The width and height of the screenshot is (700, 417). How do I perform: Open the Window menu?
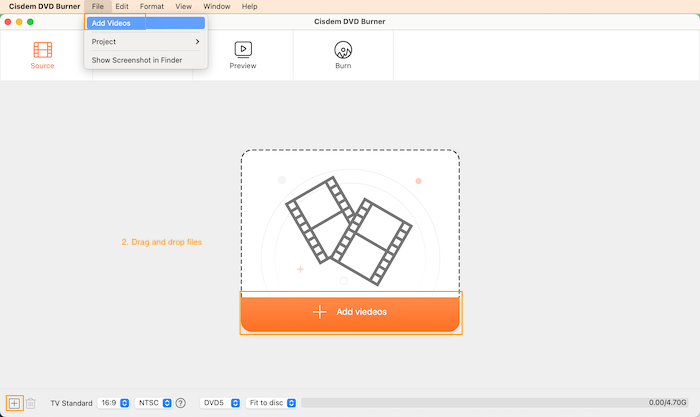[x=217, y=6]
